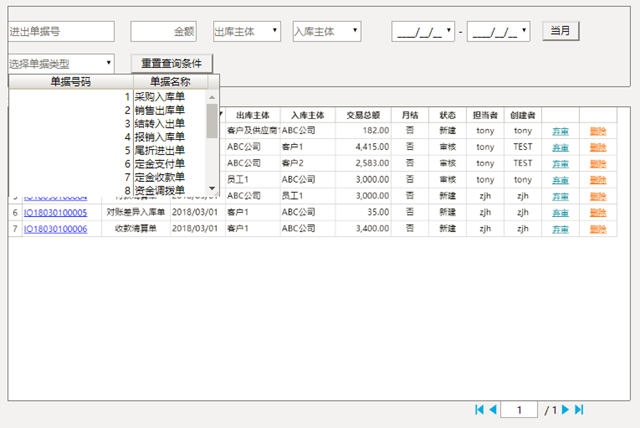Open the 选择单据类型 dropdown

(x=109, y=63)
